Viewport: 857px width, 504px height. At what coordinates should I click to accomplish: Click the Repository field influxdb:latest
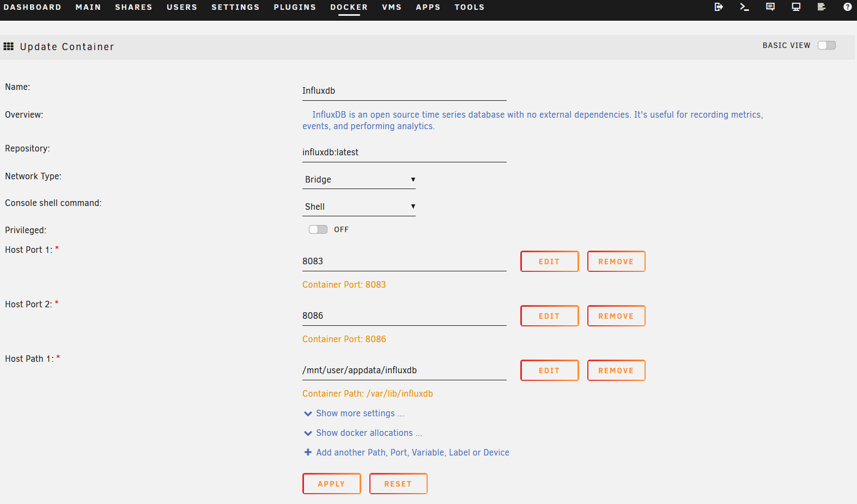[404, 153]
